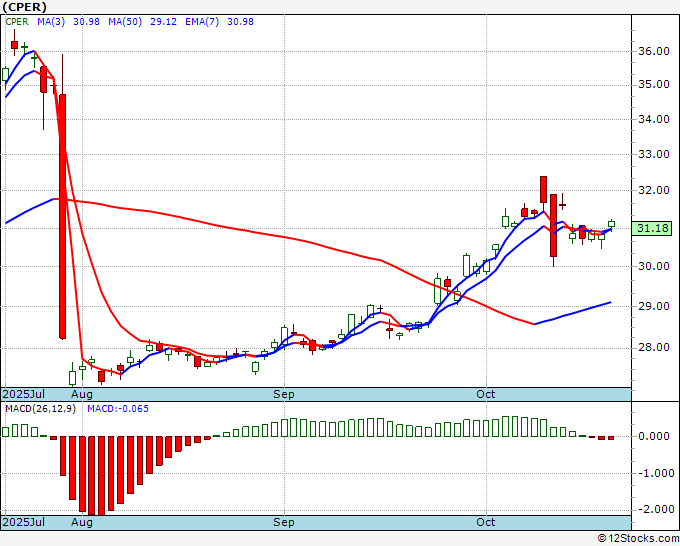Click the MA(3) legend label

click(x=51, y=22)
